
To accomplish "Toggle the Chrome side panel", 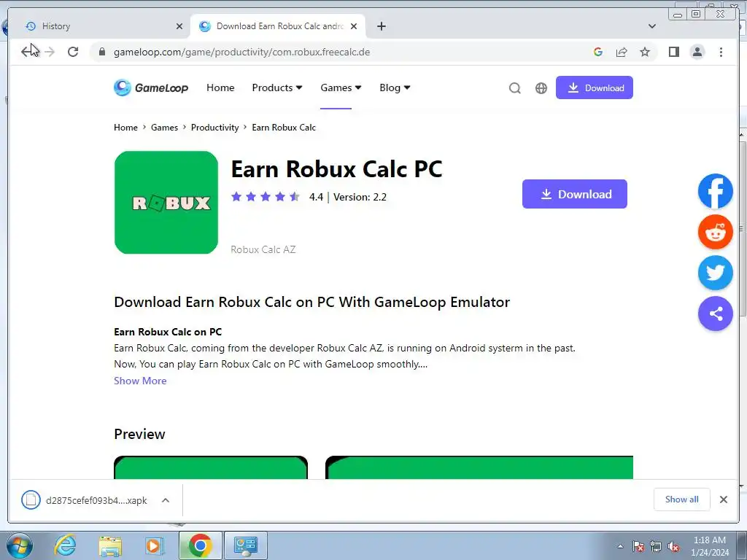I will (673, 52).
